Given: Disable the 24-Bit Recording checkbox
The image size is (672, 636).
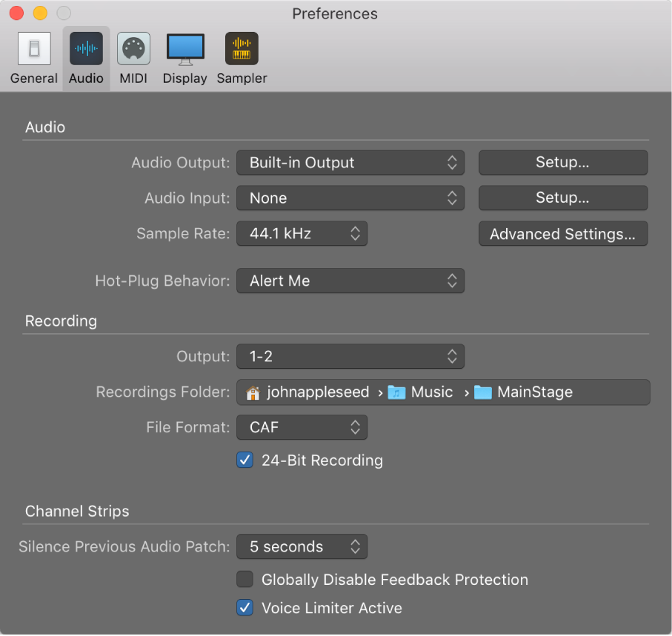Looking at the screenshot, I should (244, 461).
